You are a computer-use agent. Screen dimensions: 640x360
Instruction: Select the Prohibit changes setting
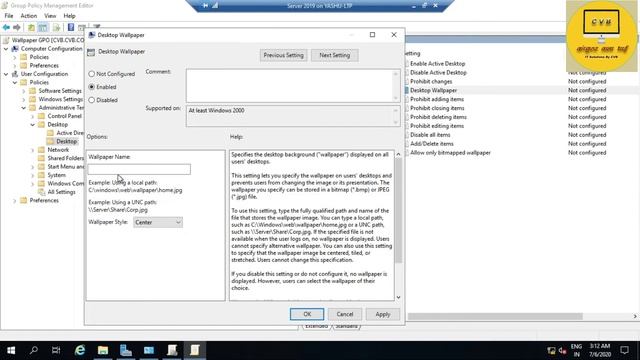(431, 82)
